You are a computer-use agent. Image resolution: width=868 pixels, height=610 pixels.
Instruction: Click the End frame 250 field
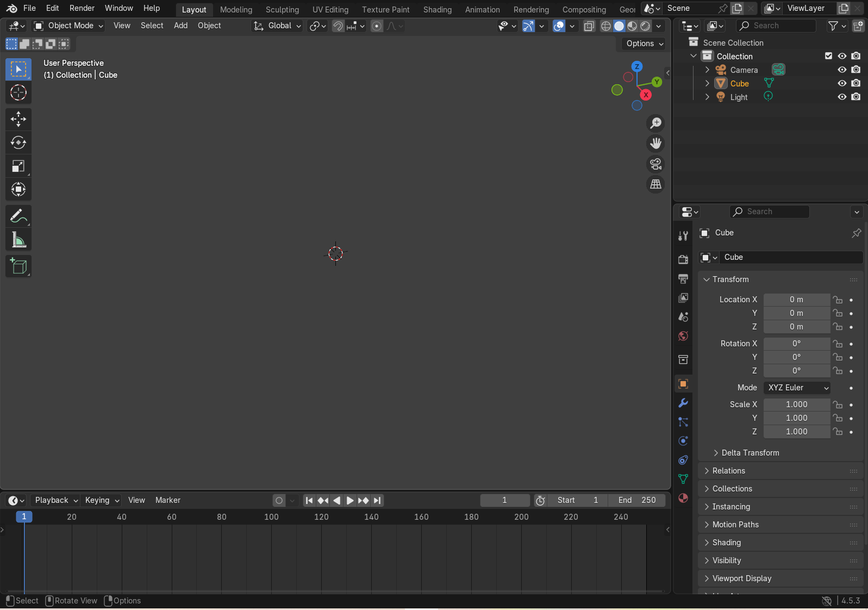pyautogui.click(x=637, y=500)
